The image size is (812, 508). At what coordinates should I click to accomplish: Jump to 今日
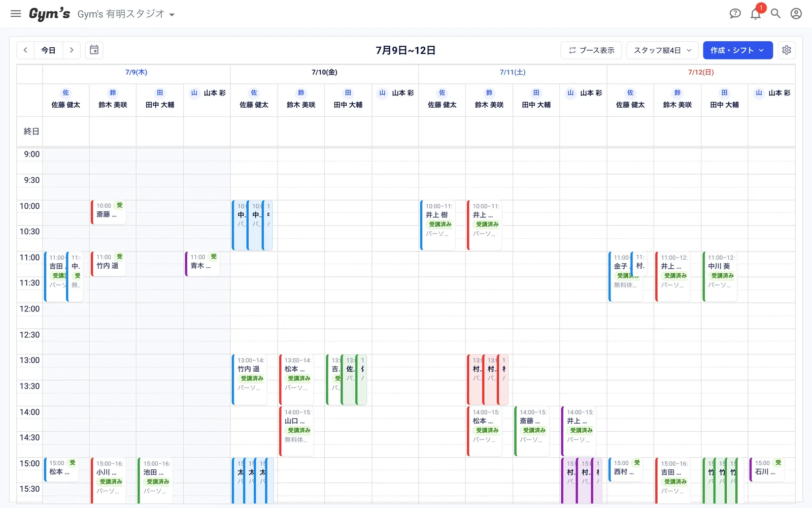48,50
